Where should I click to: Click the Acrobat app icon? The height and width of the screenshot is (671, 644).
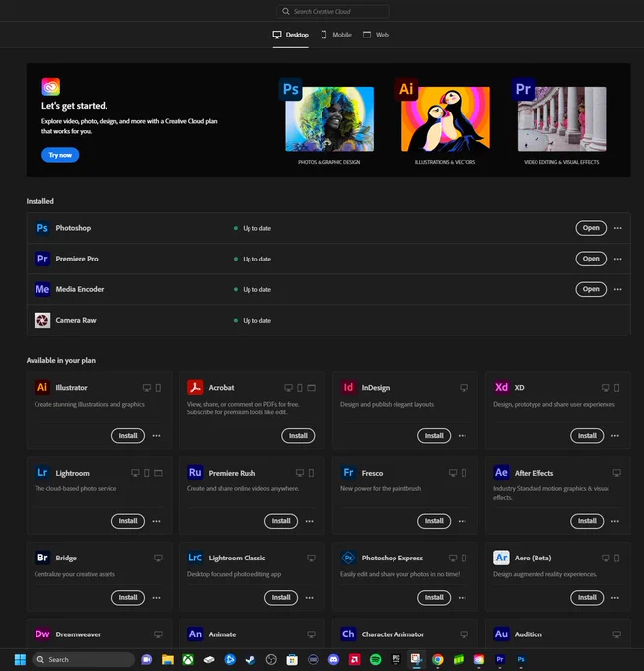tap(195, 387)
